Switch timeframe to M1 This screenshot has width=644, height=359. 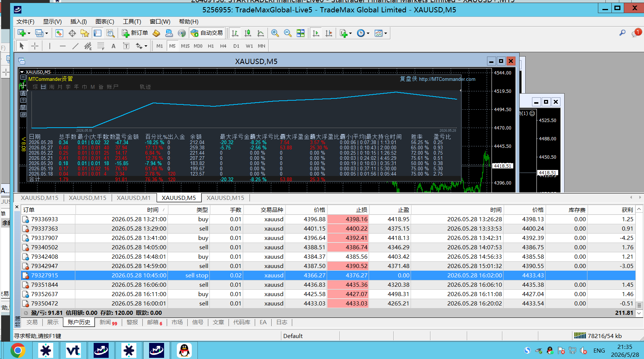click(160, 46)
